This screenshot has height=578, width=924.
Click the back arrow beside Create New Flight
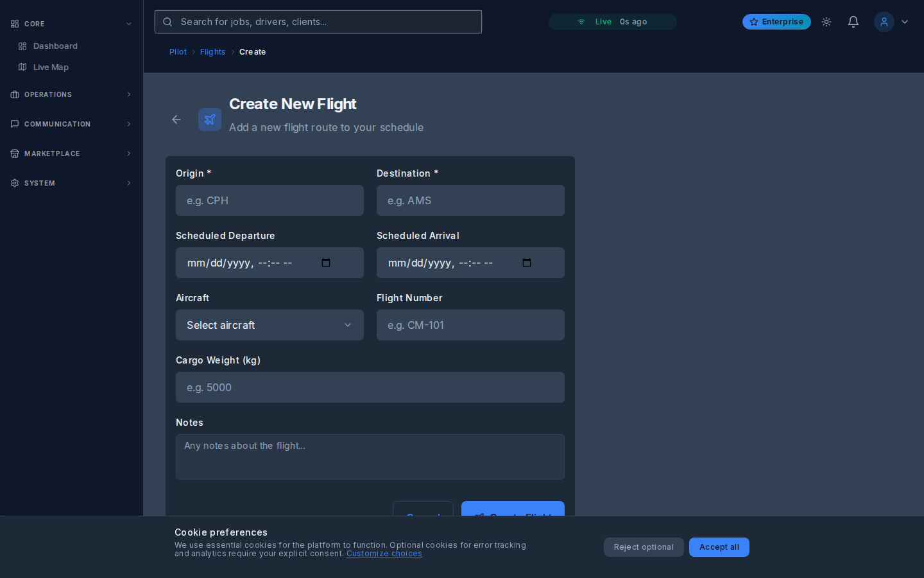tap(176, 119)
